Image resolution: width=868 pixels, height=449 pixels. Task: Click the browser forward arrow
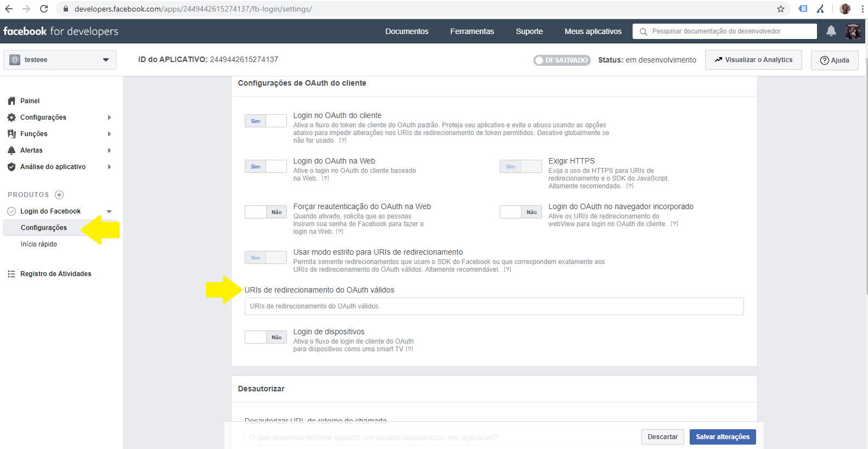tap(26, 9)
